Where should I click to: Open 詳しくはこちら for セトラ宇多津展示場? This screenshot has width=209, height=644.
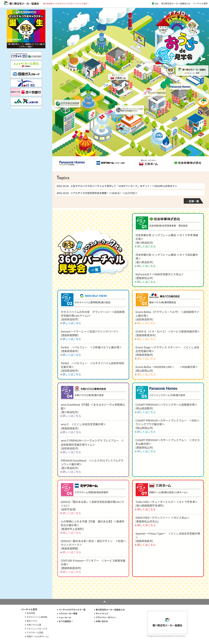pos(146,247)
